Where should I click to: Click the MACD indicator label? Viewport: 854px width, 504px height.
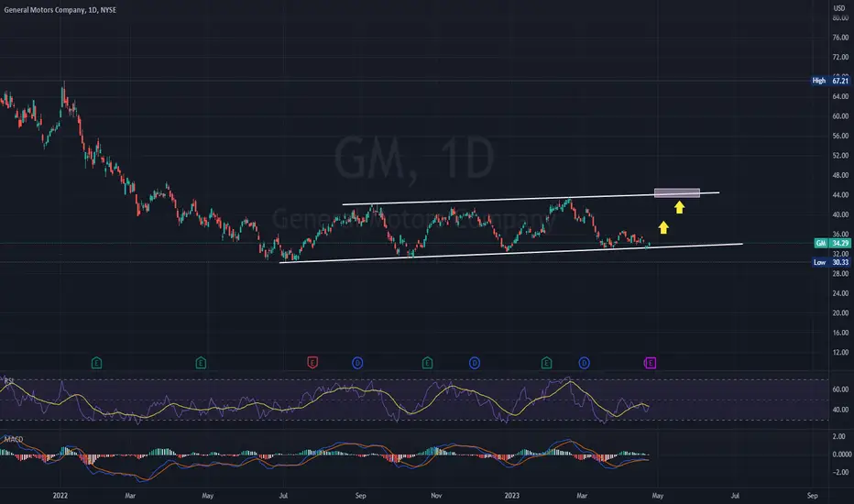coord(14,439)
